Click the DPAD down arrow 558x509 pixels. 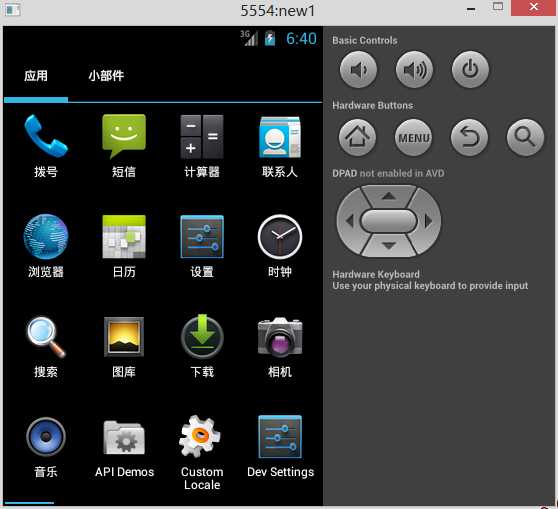[x=389, y=246]
